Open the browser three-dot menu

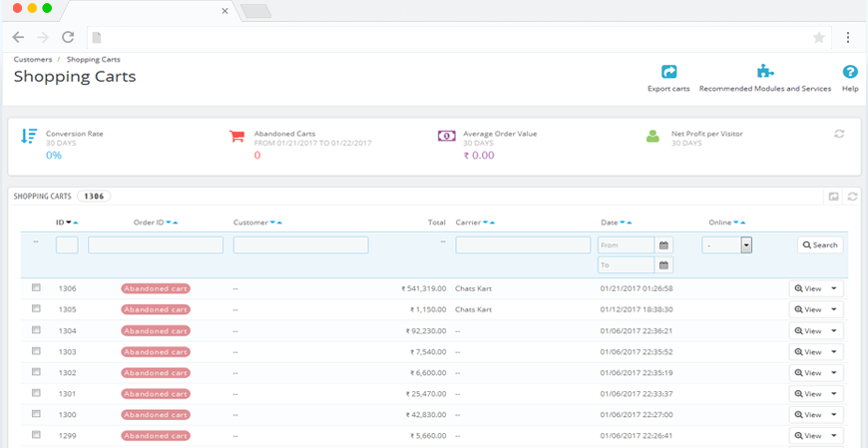click(847, 37)
